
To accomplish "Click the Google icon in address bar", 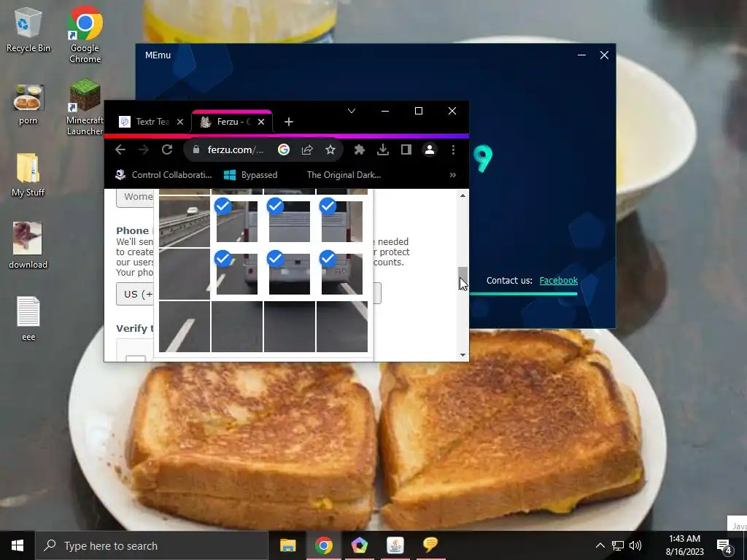I will pos(284,149).
